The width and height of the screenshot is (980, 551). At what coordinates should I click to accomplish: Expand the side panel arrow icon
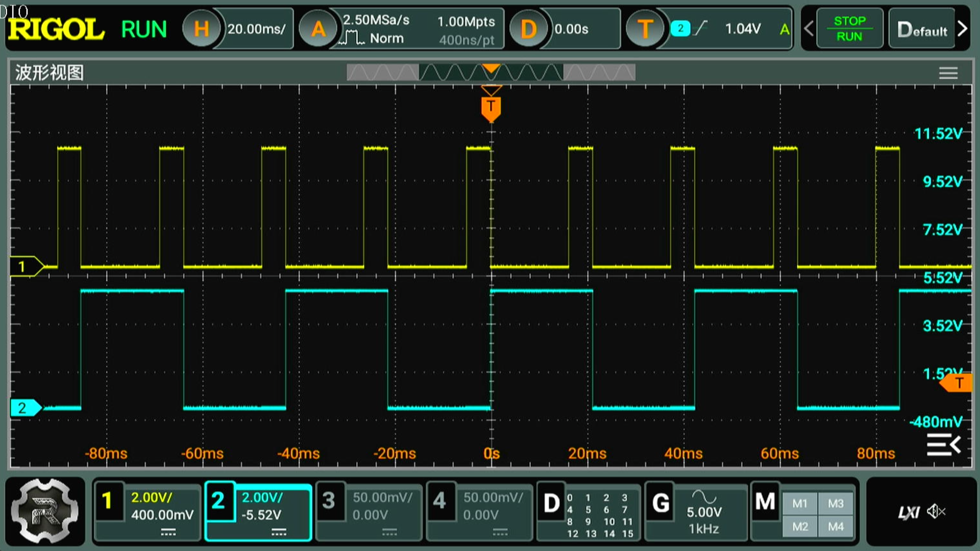point(944,445)
